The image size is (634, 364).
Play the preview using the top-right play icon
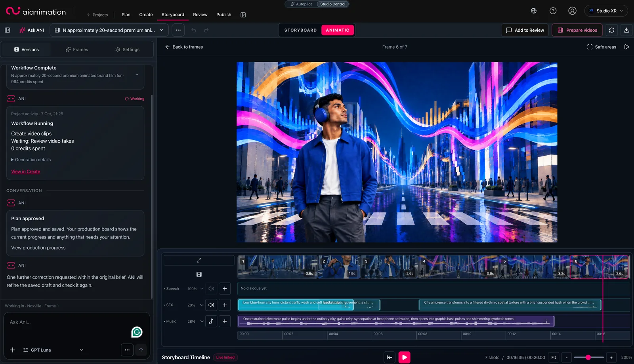(x=626, y=47)
